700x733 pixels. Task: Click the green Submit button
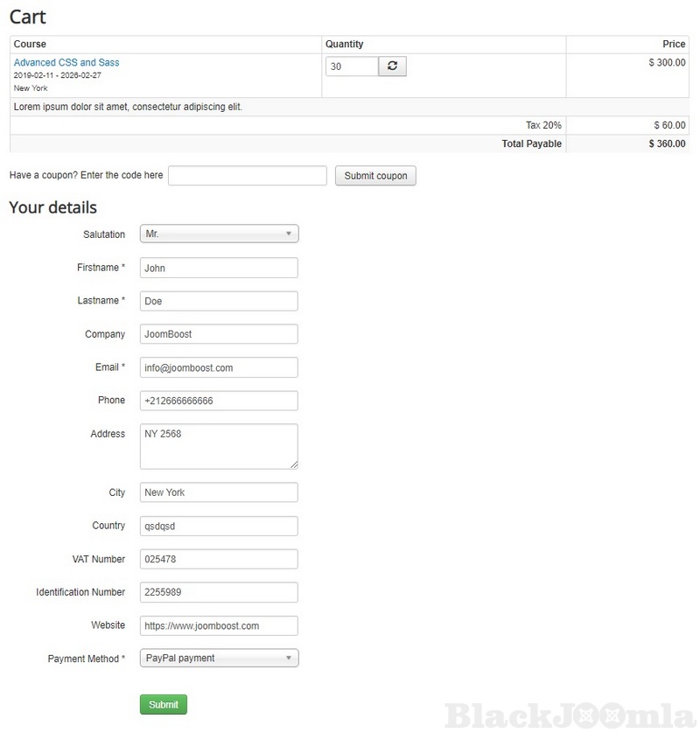(x=164, y=704)
